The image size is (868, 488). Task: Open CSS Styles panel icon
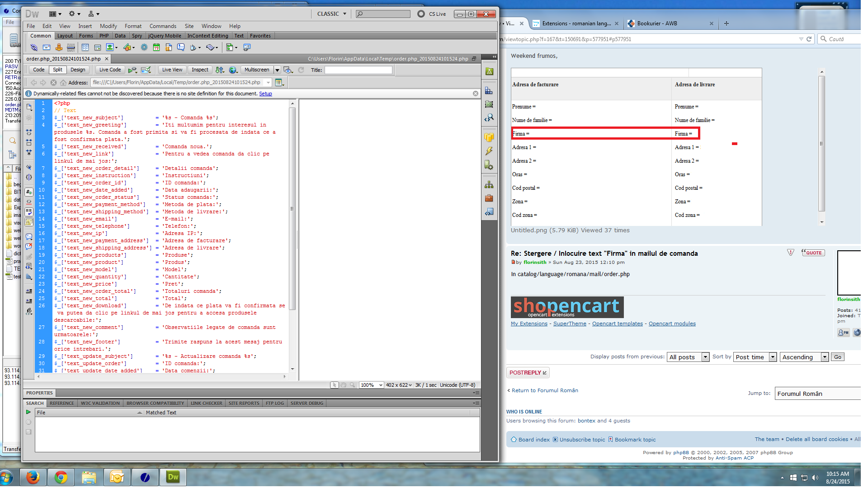[x=489, y=91]
